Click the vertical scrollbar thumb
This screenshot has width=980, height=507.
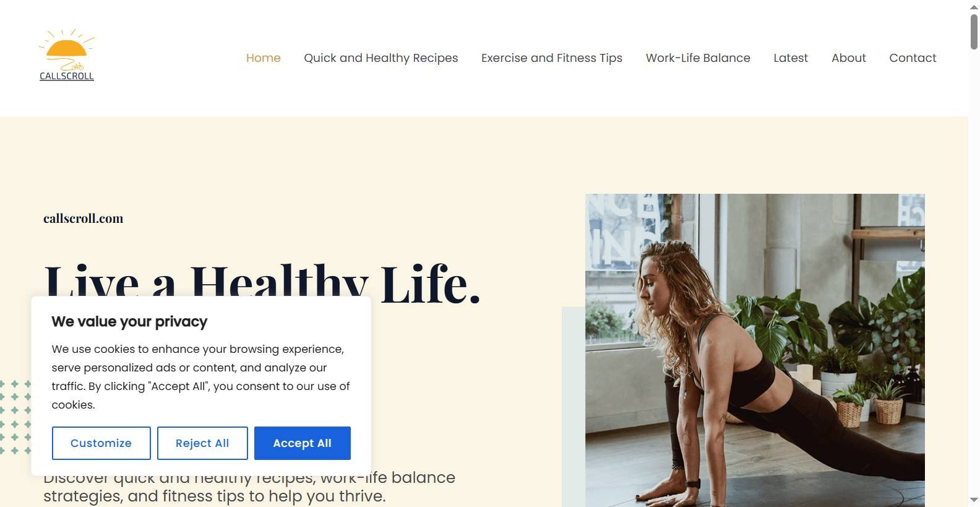(x=974, y=31)
